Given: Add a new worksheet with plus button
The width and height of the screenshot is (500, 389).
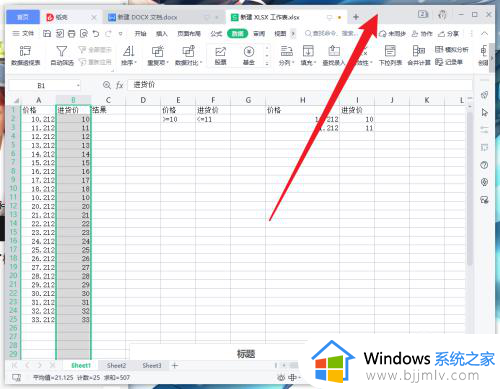Looking at the screenshot, I should click(175, 366).
